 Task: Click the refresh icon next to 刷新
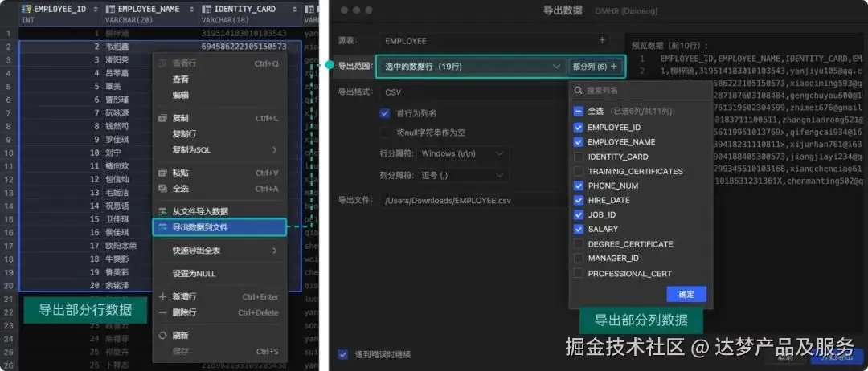pyautogui.click(x=162, y=336)
